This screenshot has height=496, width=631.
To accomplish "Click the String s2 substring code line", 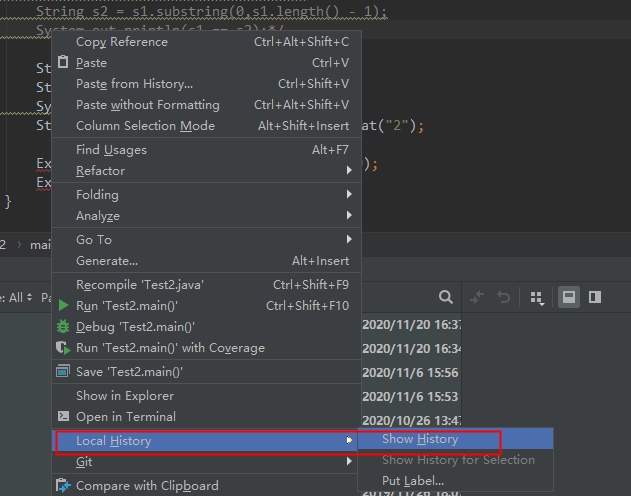I will [x=211, y=11].
